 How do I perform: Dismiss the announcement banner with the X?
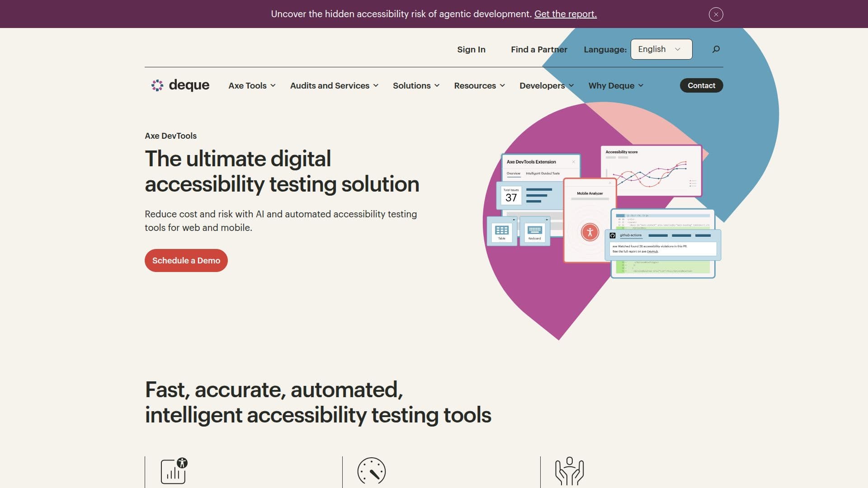point(716,14)
